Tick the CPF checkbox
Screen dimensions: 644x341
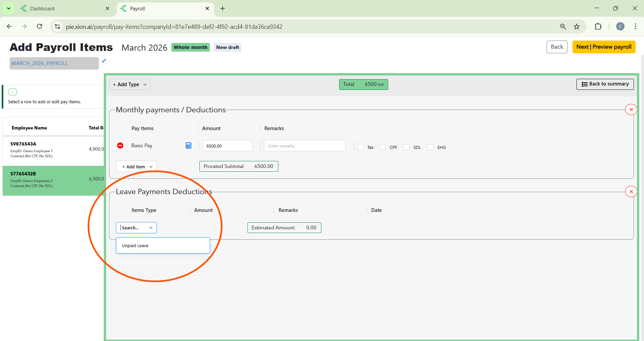tap(383, 147)
